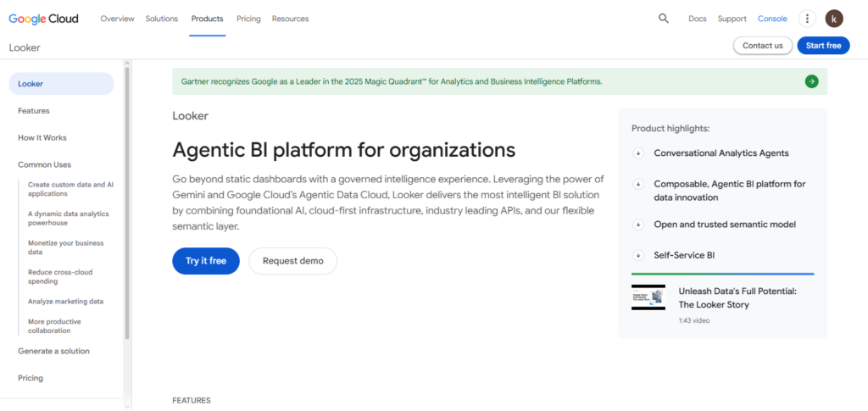Open the Console link

tap(772, 19)
